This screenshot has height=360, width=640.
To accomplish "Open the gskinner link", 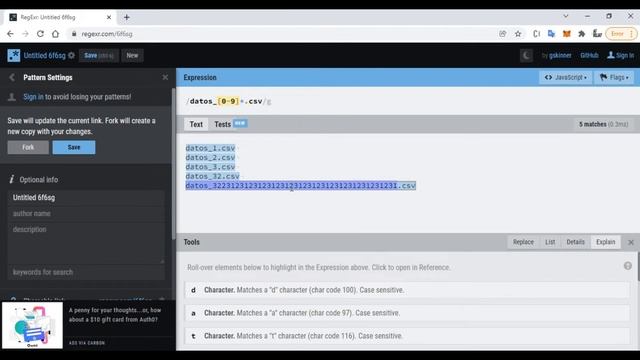I will tap(560, 56).
